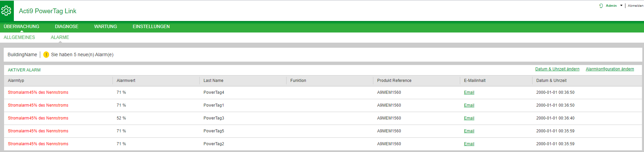This screenshot has height=152, width=644.
Task: Click the Admin user icon
Action: 601,6
